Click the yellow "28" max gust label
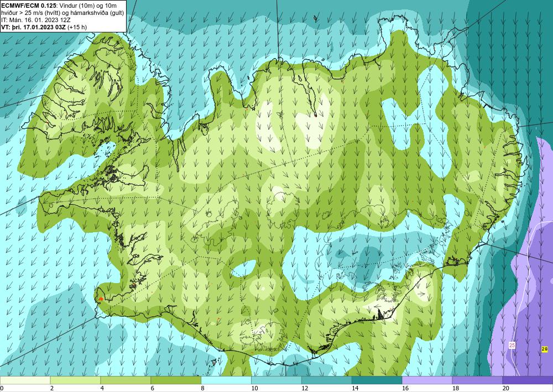Image resolution: width=553 pixels, height=392 pixels. 545,349
